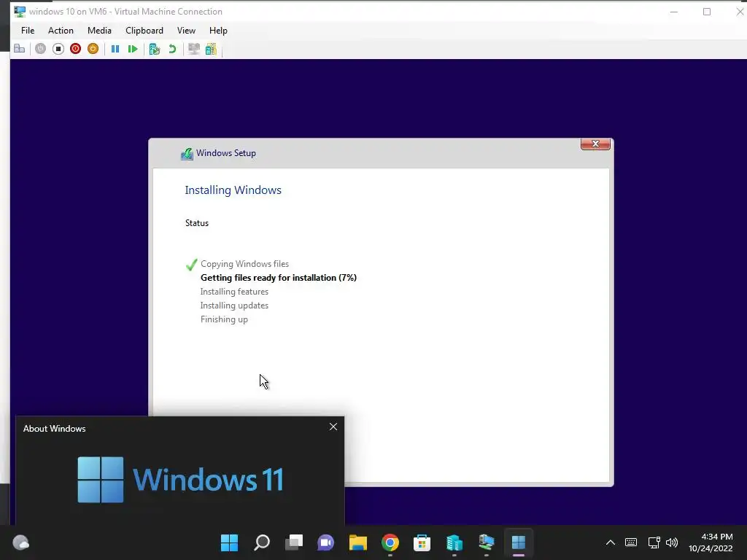Pause the virtual machine
The width and height of the screenshot is (747, 560).
pos(115,49)
